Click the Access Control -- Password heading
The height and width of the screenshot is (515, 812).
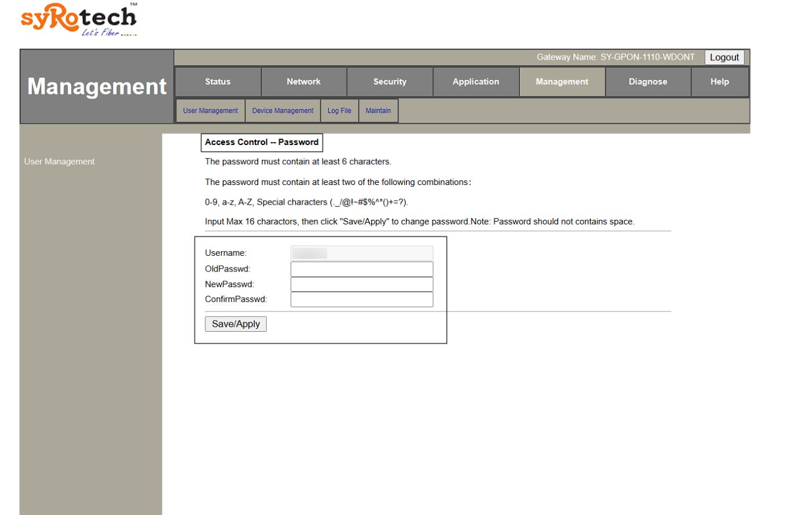tap(262, 142)
